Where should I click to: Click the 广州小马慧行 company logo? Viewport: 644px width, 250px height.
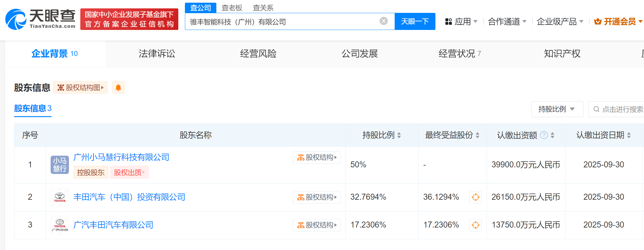coord(60,165)
